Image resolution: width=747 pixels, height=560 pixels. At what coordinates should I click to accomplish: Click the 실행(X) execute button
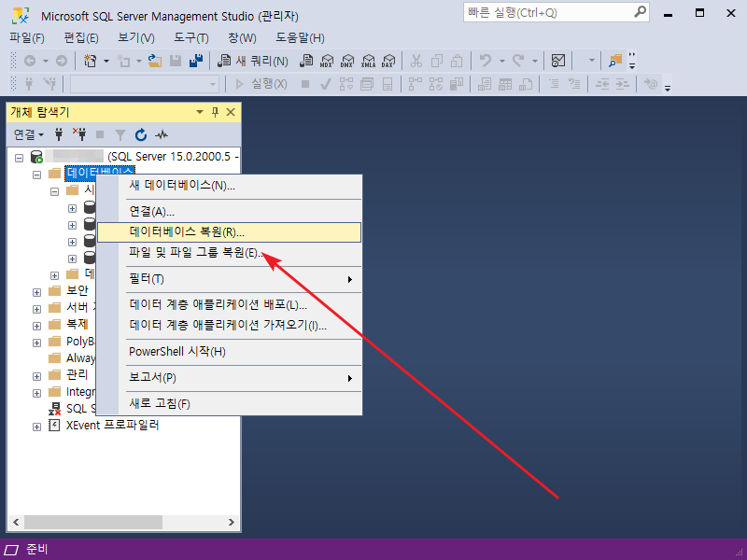[261, 84]
